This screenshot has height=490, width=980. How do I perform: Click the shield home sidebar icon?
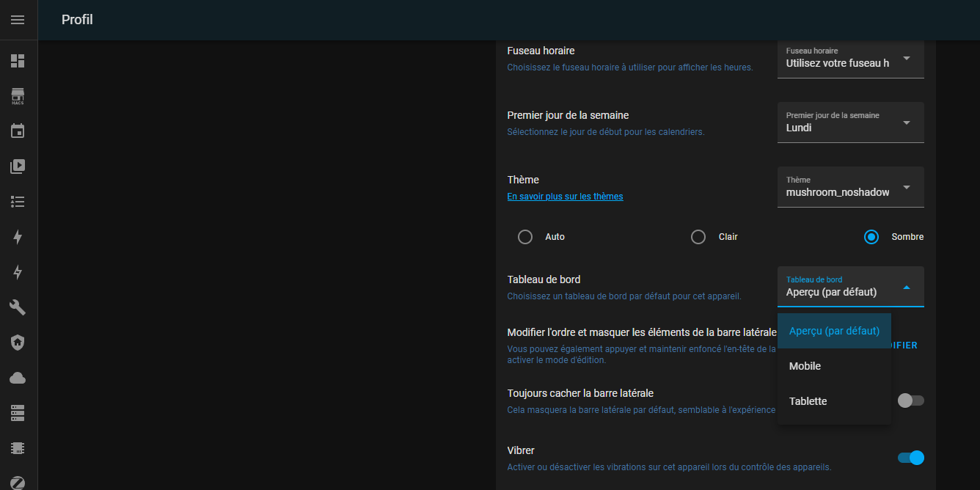pos(18,343)
